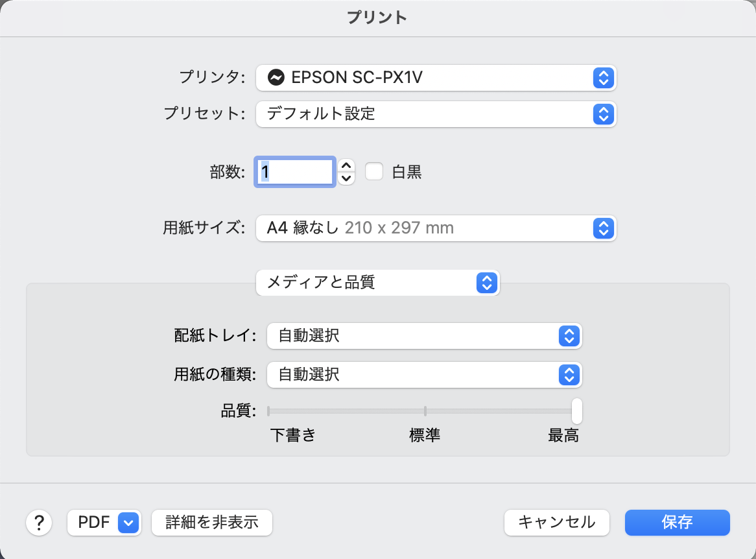Open the プリンタ dropdown EPSON SC-PX1V
The width and height of the screenshot is (756, 559).
pyautogui.click(x=436, y=78)
